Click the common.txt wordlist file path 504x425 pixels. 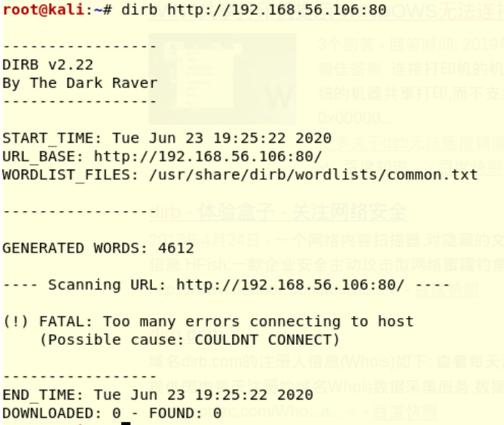(313, 175)
